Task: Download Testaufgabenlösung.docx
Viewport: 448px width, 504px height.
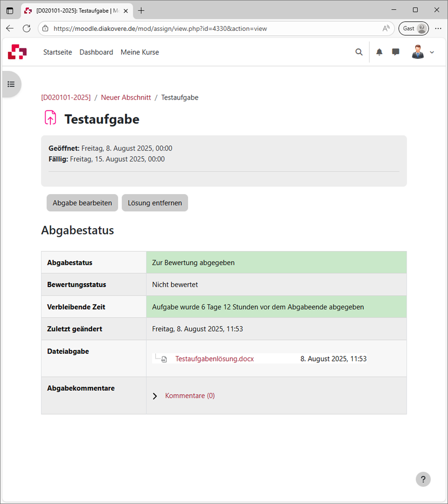Action: pos(214,359)
